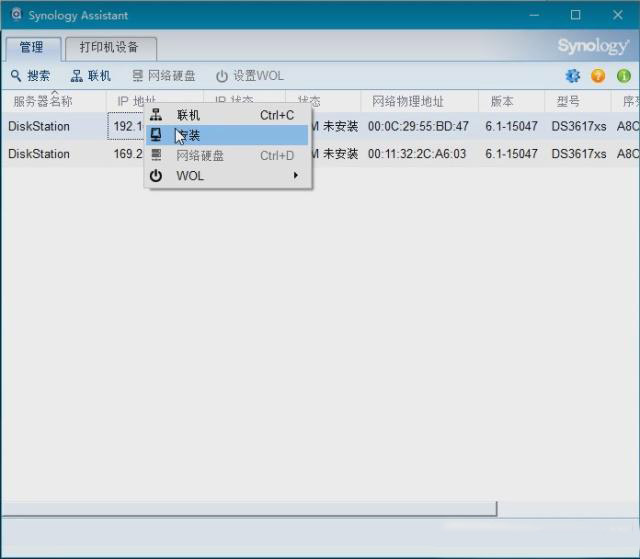
Task: Click 未安装 status in first row
Action: pos(340,126)
